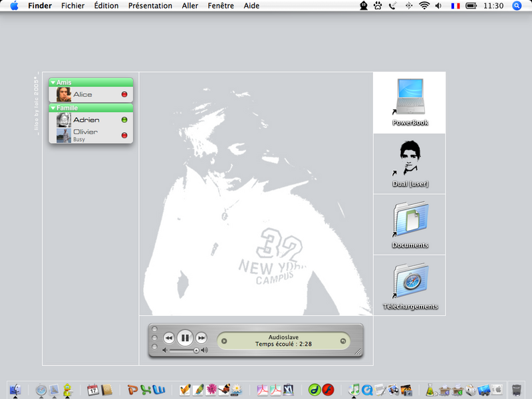The height and width of the screenshot is (399, 532).
Task: Open the volume menu bar icon
Action: [x=438, y=5]
